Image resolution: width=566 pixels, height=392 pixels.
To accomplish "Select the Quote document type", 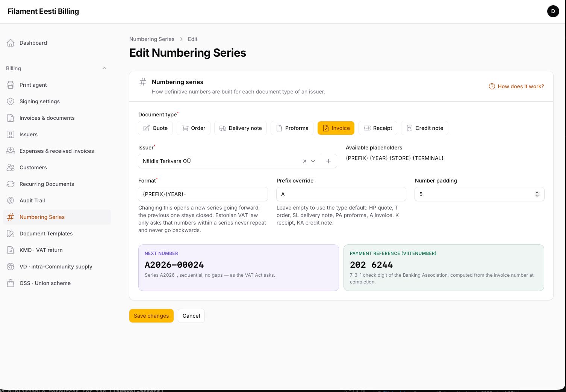I will point(156,128).
